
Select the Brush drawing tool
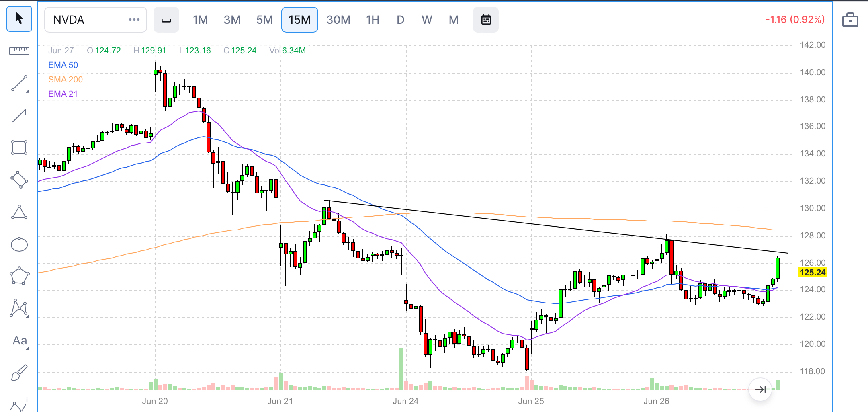19,373
